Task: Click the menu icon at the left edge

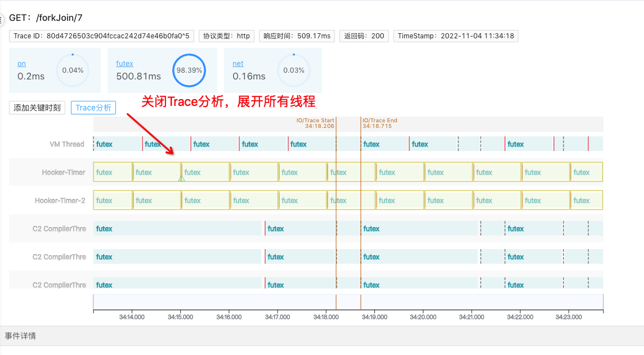Action: (2, 19)
